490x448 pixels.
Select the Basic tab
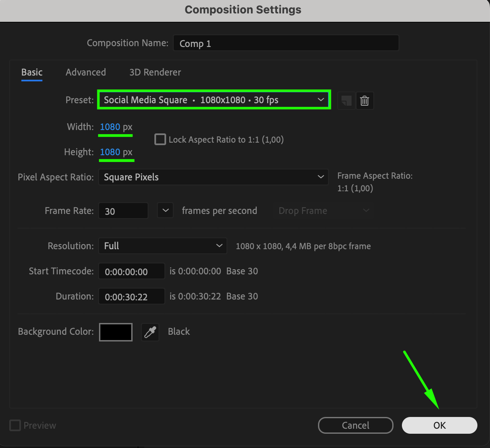[32, 72]
